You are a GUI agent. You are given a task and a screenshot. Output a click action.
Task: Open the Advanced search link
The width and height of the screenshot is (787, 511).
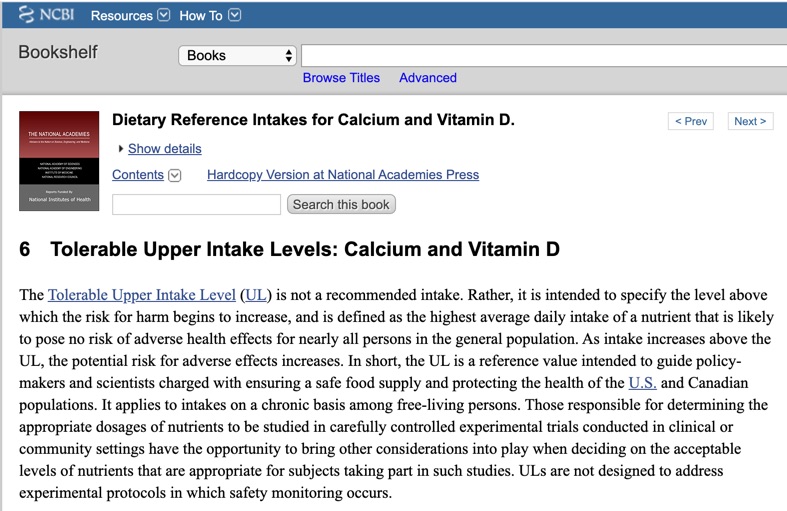click(428, 78)
